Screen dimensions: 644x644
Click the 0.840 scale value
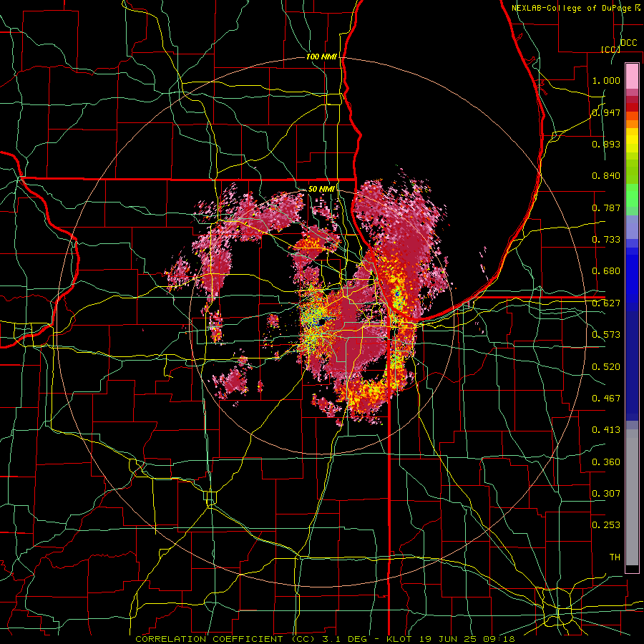click(606, 176)
